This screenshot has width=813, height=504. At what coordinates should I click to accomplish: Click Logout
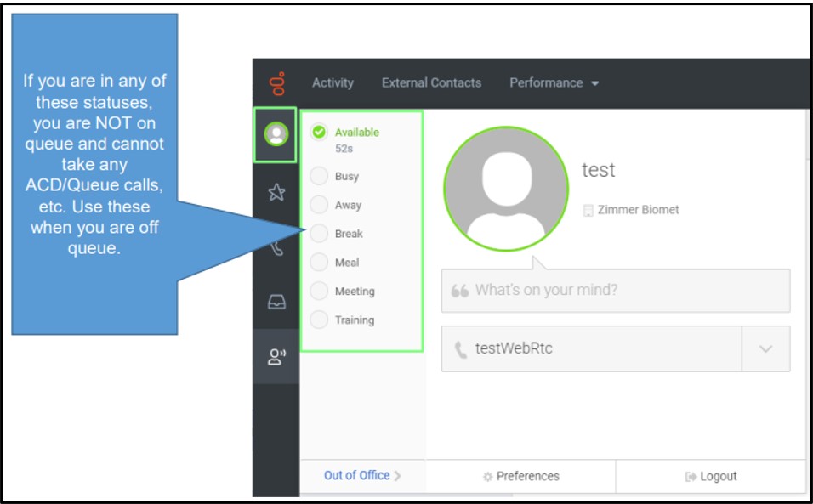tap(716, 477)
